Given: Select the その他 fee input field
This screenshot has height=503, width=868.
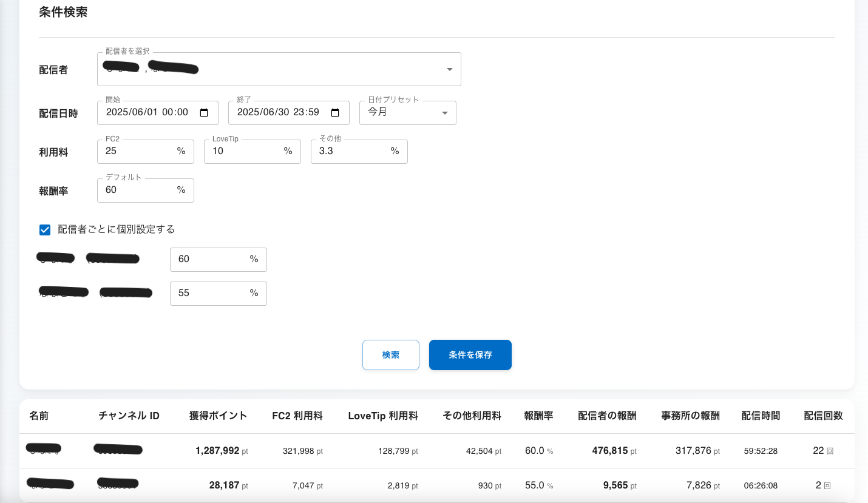Looking at the screenshot, I should pos(352,152).
